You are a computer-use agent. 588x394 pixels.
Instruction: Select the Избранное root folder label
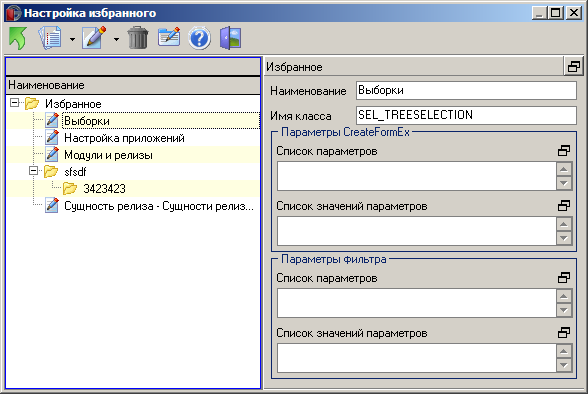73,104
